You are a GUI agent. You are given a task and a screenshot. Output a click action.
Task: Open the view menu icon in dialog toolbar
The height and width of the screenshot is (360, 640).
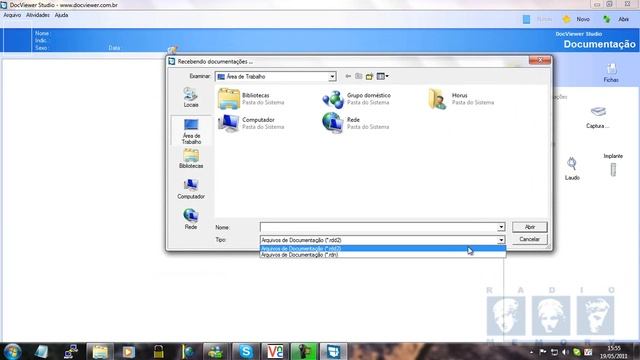tap(382, 76)
